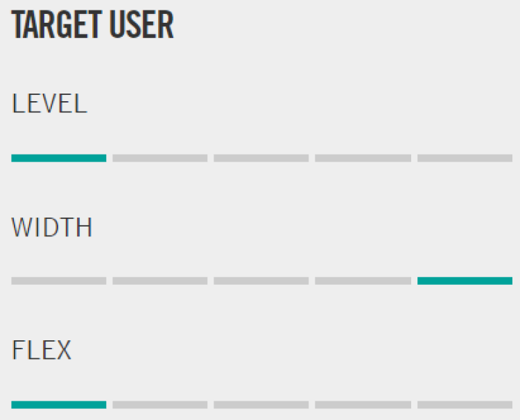This screenshot has height=420, width=520.
Task: Set FLEX rating to the second segment
Action: coord(160,405)
